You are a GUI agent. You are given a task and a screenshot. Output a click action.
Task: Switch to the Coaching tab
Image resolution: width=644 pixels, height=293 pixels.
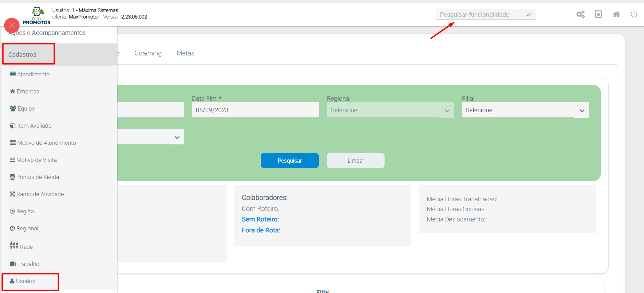pos(148,53)
